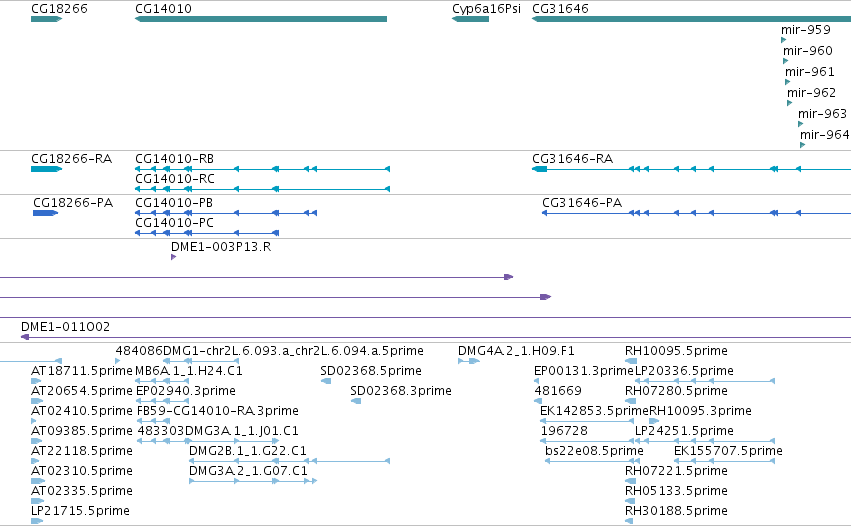
Task: Click the EP00131.3prime label
Action: pyautogui.click(x=584, y=371)
